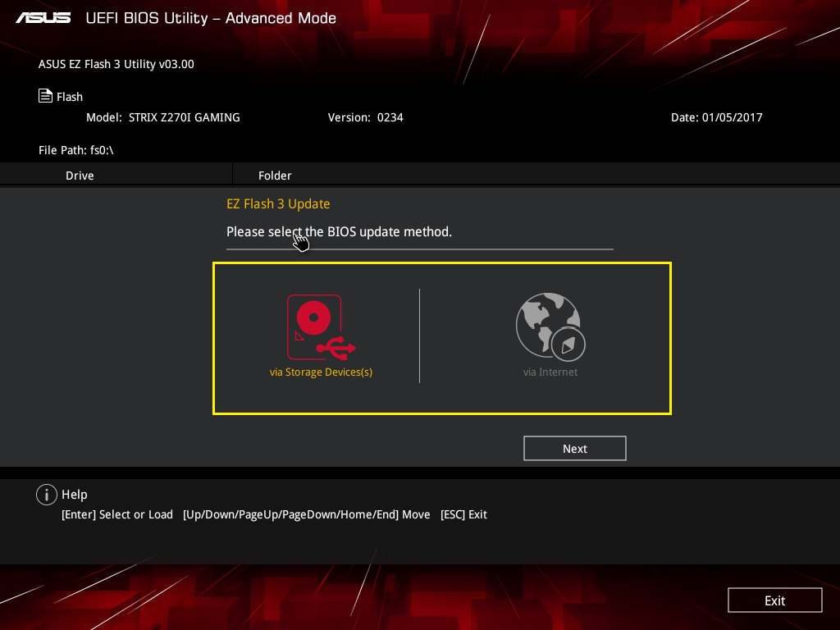Click the Date 01/05/2017 text

coord(717,117)
